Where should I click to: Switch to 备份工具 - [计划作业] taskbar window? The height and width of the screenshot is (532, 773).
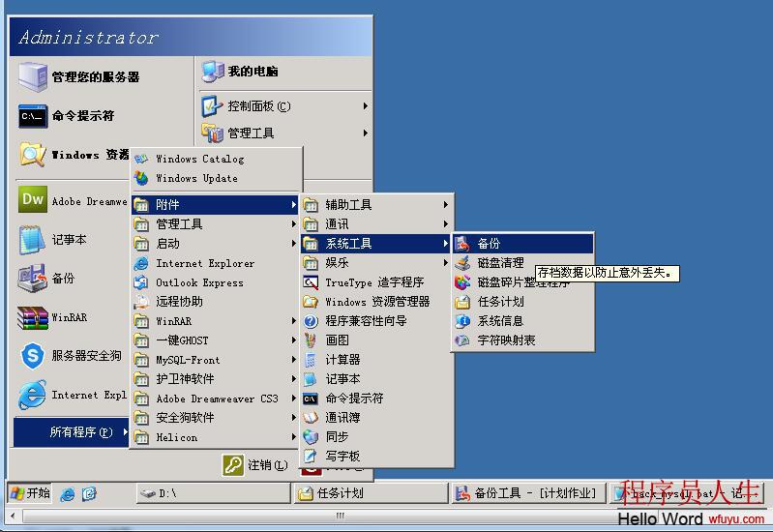pos(529,493)
